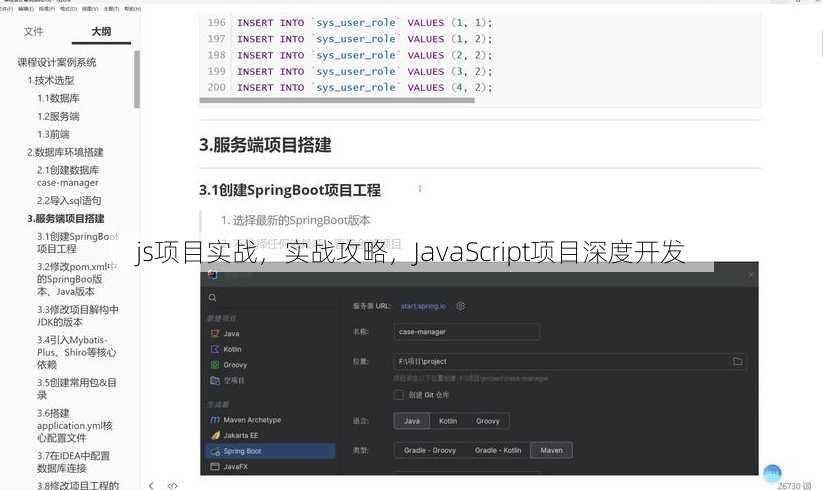Choose Gradle - Kotlin build type
Image resolution: width=823 pixels, height=490 pixels.
(x=498, y=450)
